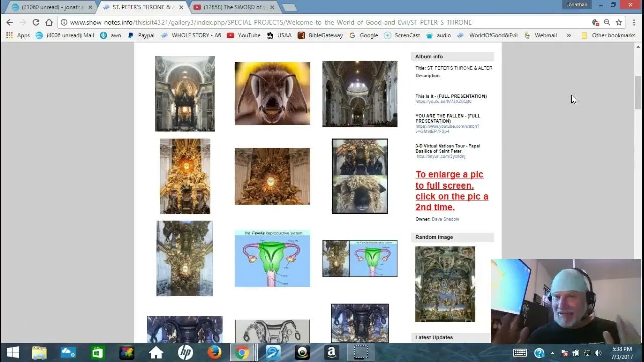Open the bee close-up thumbnail
This screenshot has width=644, height=362.
pyautogui.click(x=273, y=94)
